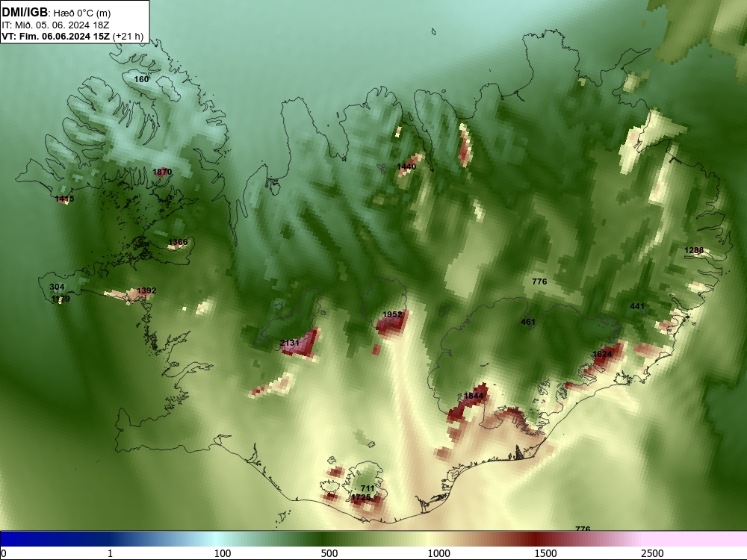Click the legend scale label 1500
Viewport: 747px width, 560px height.
point(545,553)
